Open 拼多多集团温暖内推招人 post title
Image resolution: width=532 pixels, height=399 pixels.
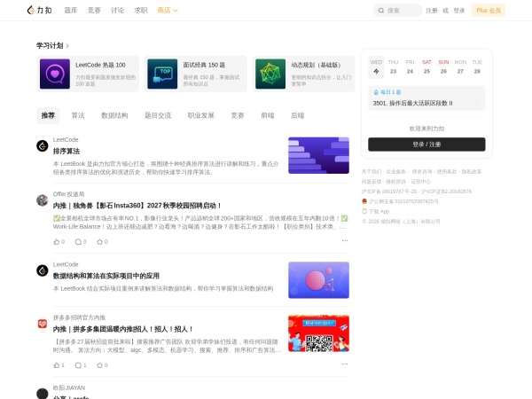tap(123, 329)
